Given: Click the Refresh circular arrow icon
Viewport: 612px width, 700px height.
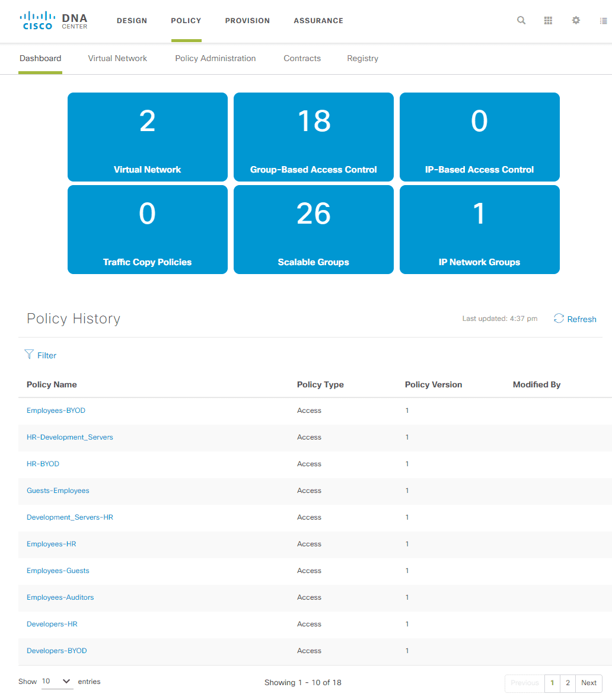Looking at the screenshot, I should (559, 319).
